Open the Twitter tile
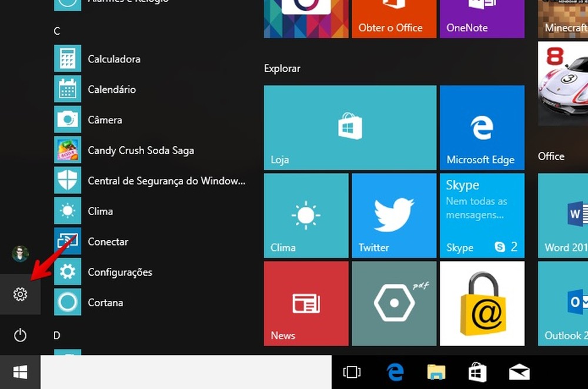Viewport: 588px width, 389px height. tap(394, 216)
